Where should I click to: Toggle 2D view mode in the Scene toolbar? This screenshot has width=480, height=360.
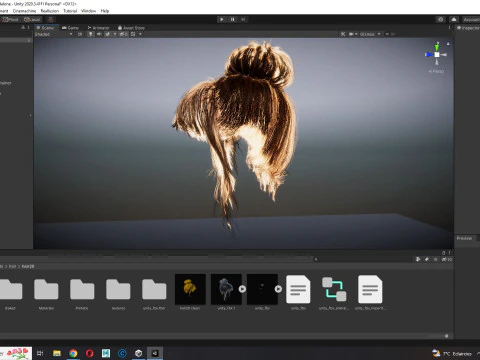coord(80,34)
